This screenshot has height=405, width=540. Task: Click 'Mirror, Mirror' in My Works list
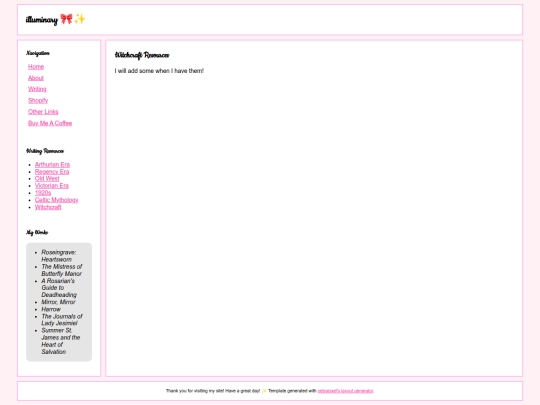pyautogui.click(x=58, y=302)
